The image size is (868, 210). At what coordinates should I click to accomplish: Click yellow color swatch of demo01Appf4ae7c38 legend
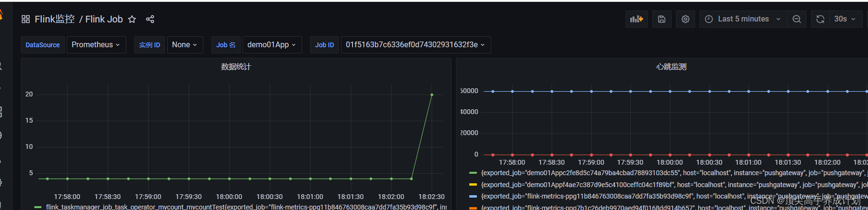pos(473,185)
